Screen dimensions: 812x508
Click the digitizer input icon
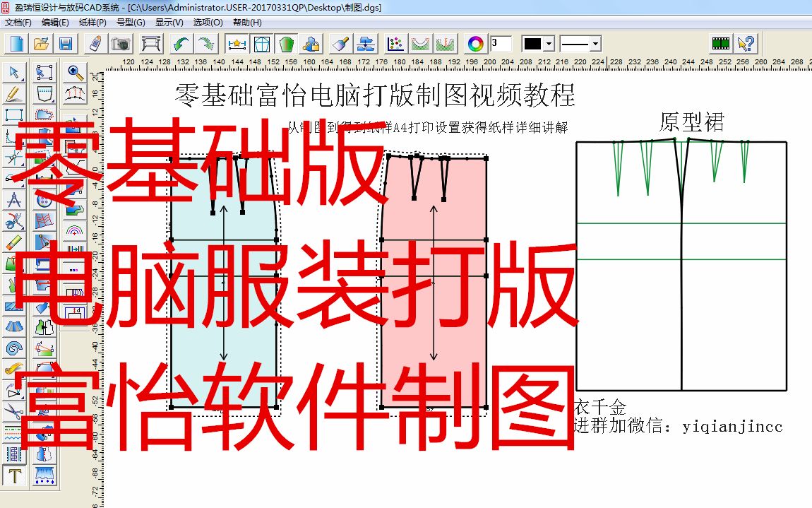(95, 44)
